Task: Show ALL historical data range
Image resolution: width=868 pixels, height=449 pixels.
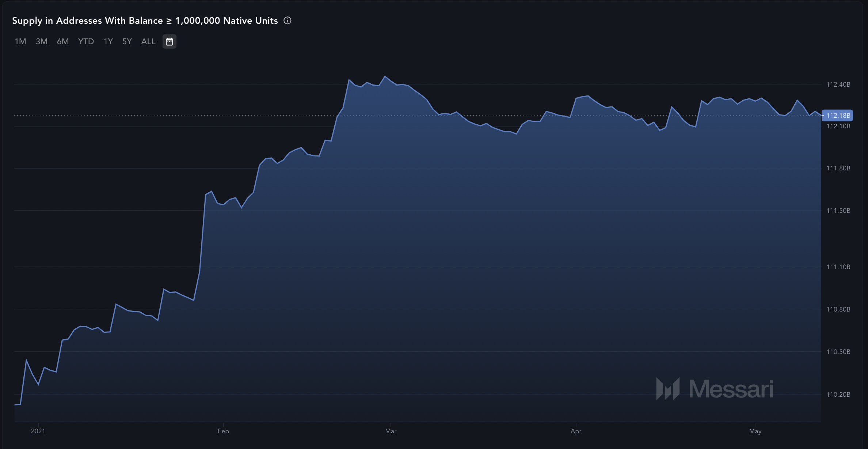Action: [148, 42]
